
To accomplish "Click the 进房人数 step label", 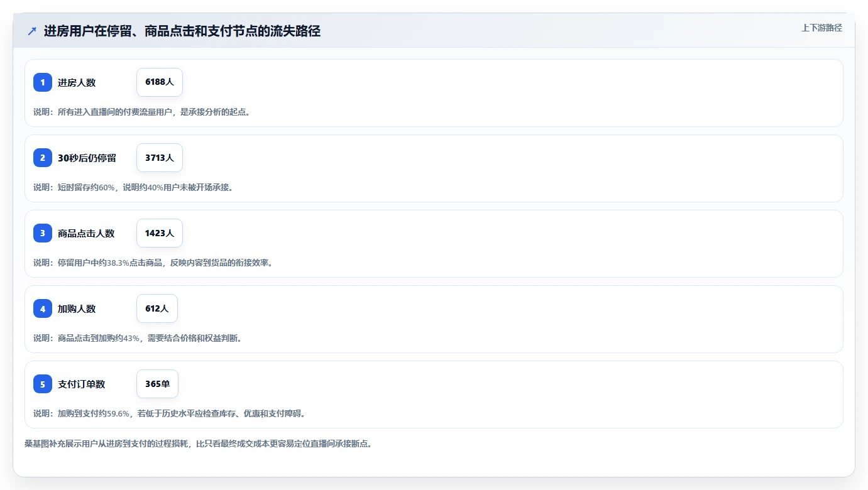I will [77, 82].
